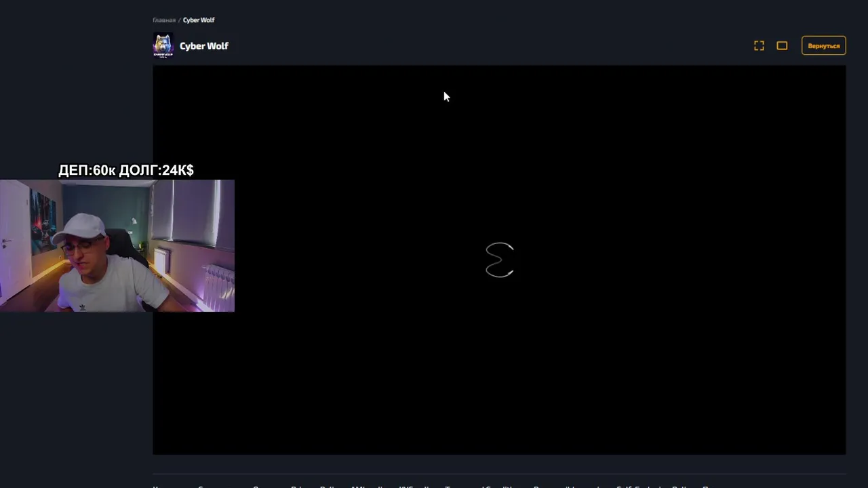Open the fullscreen mode icon

pos(759,46)
